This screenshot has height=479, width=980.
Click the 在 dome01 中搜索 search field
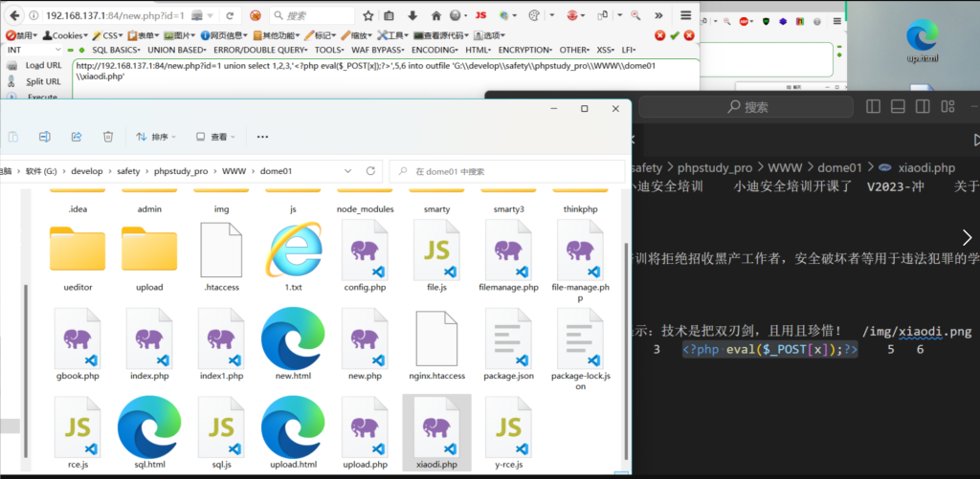tap(507, 171)
